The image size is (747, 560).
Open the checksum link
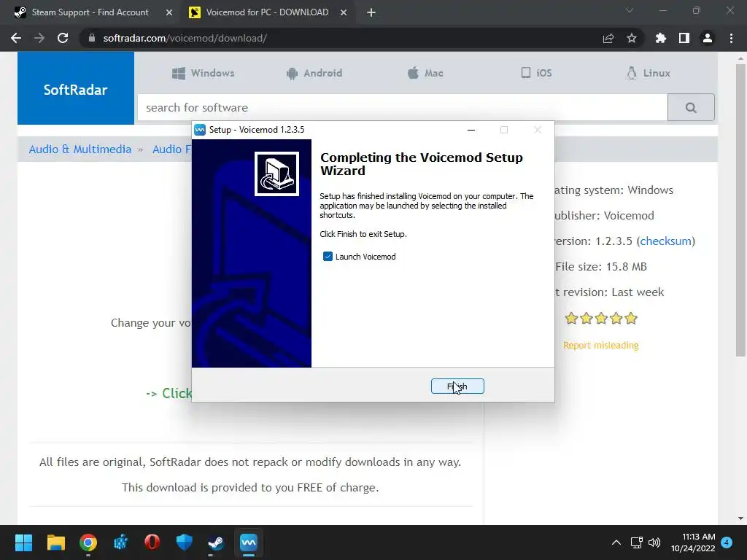(665, 241)
